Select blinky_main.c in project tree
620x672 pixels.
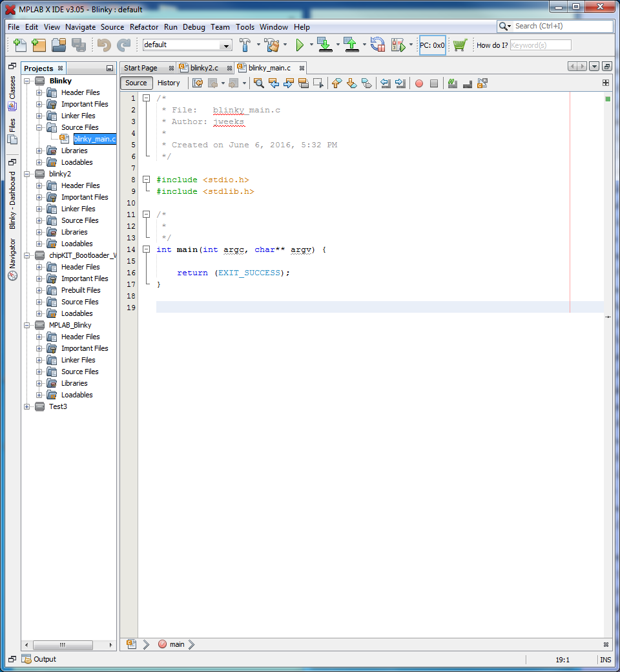point(94,139)
